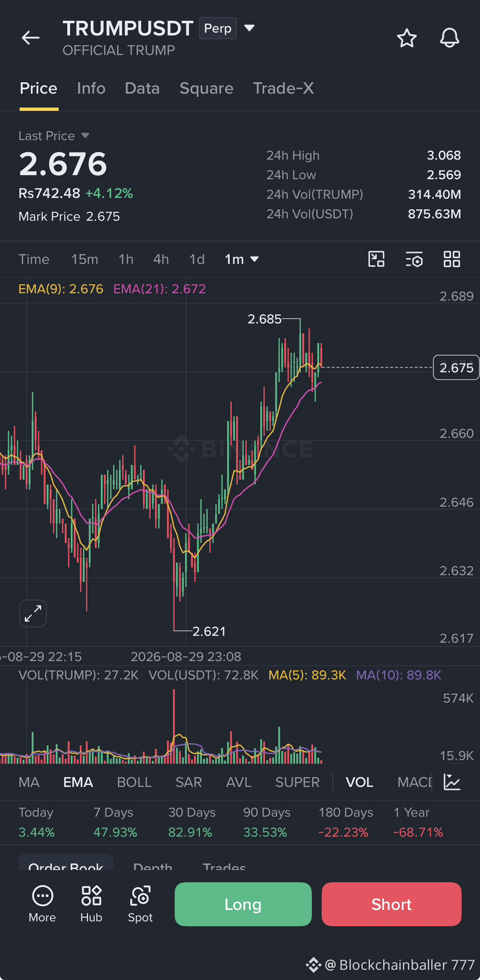Open chart settings icon
The image size is (480, 980).
(x=414, y=259)
